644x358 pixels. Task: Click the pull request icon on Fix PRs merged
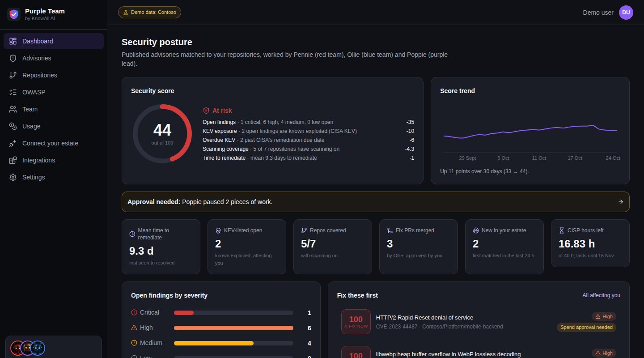point(390,230)
